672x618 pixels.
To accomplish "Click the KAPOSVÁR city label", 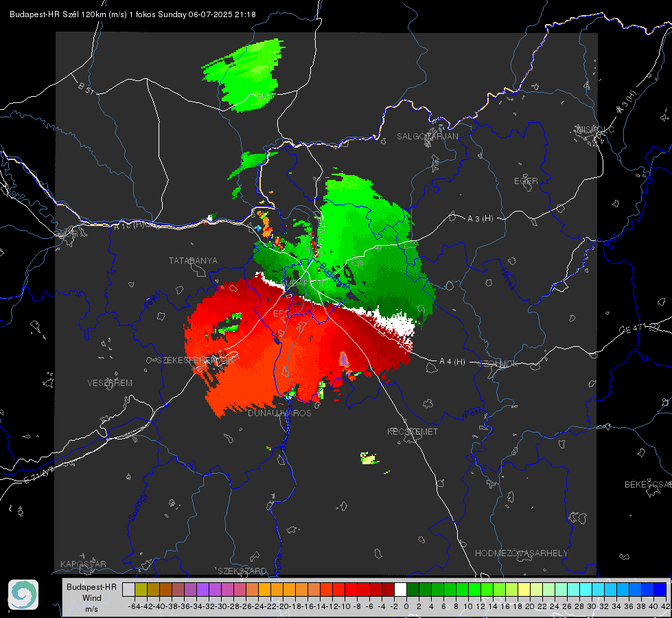I will click(x=83, y=564).
